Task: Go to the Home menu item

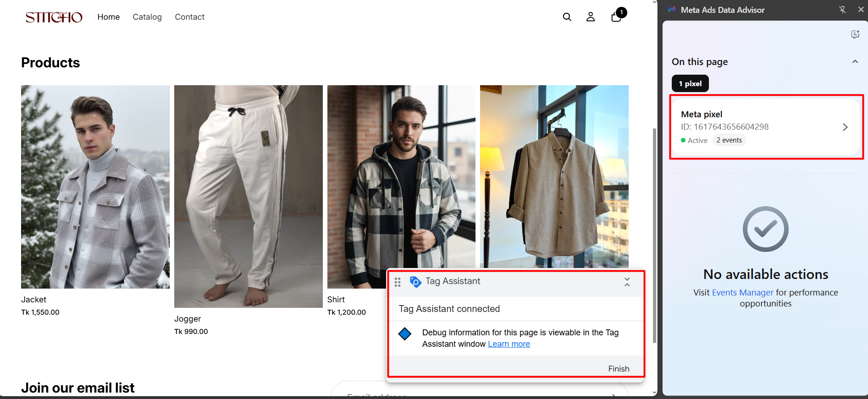Action: [109, 17]
